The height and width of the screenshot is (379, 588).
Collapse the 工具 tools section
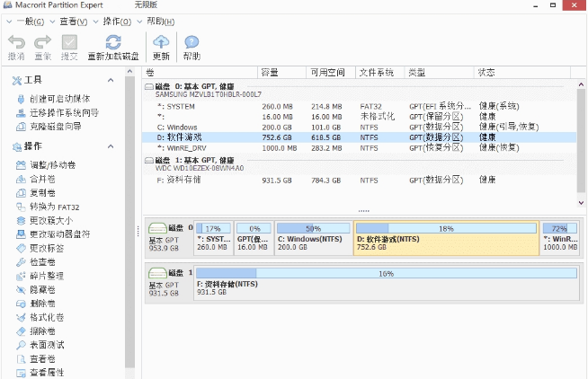(x=111, y=80)
